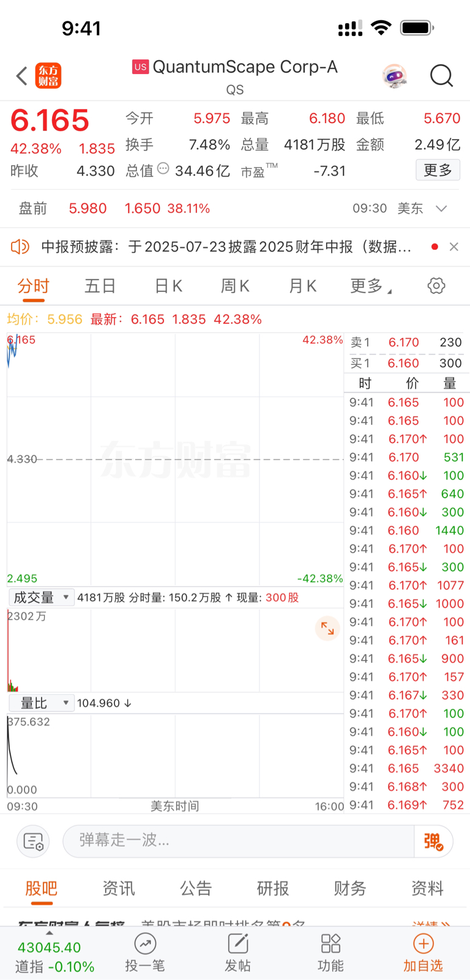Go back using the left arrow
Screen dimensions: 470x980
(x=22, y=76)
